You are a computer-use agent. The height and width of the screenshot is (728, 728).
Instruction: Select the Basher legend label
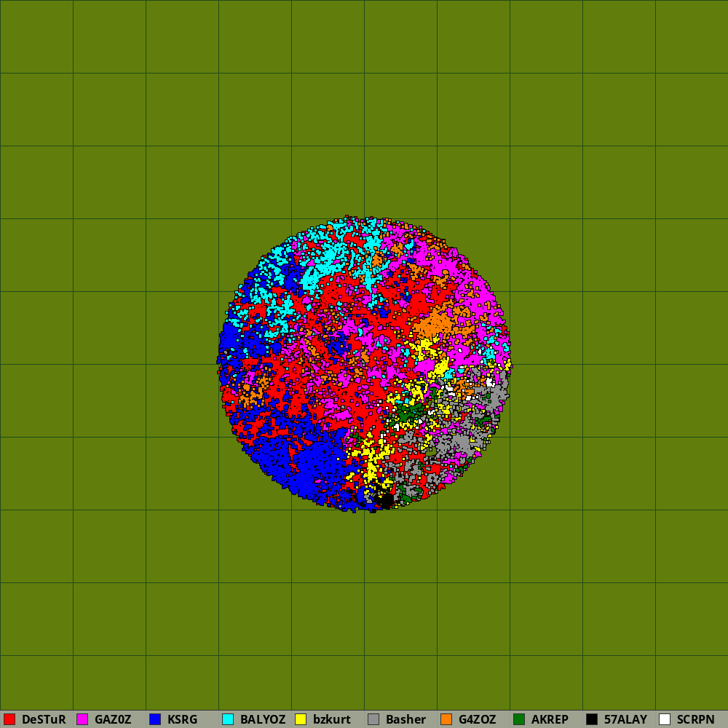pyautogui.click(x=405, y=719)
